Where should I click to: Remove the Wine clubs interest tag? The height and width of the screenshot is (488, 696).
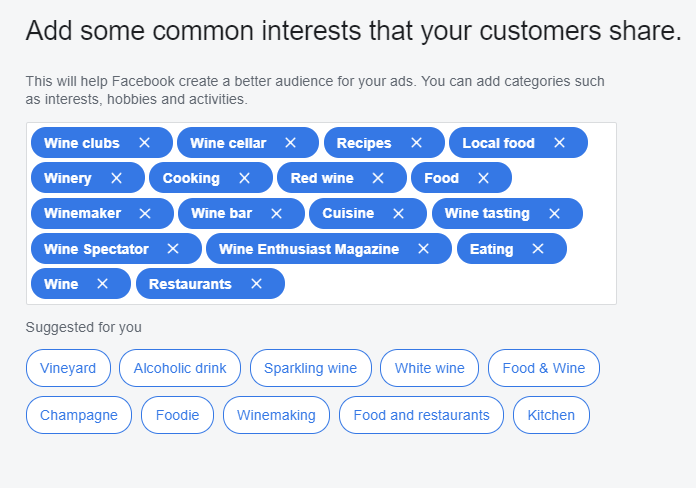(x=144, y=143)
